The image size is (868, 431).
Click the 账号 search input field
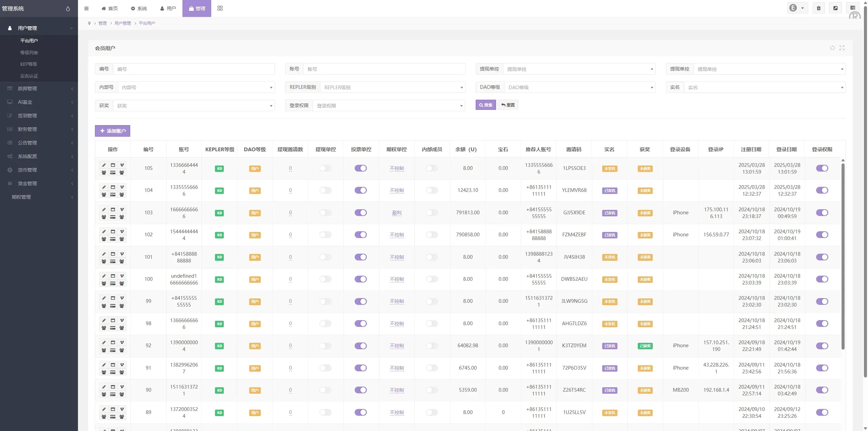click(x=384, y=69)
